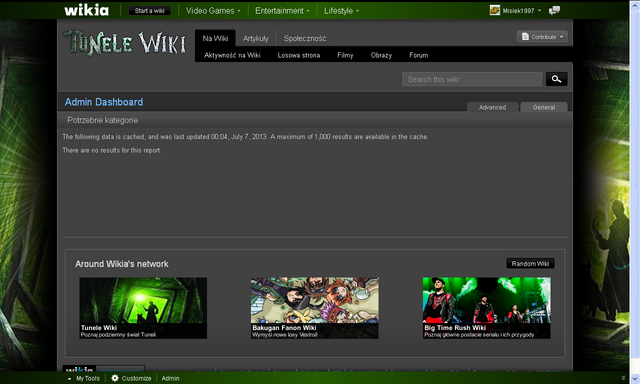Click in the Search this wiki field

472,79
